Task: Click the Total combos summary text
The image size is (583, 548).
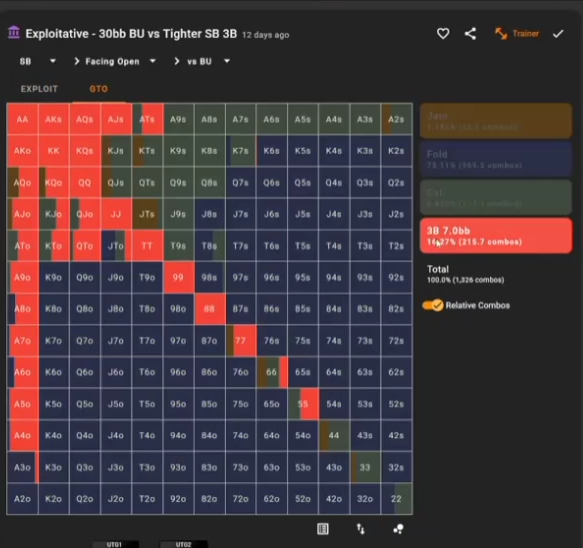Action: tap(466, 274)
